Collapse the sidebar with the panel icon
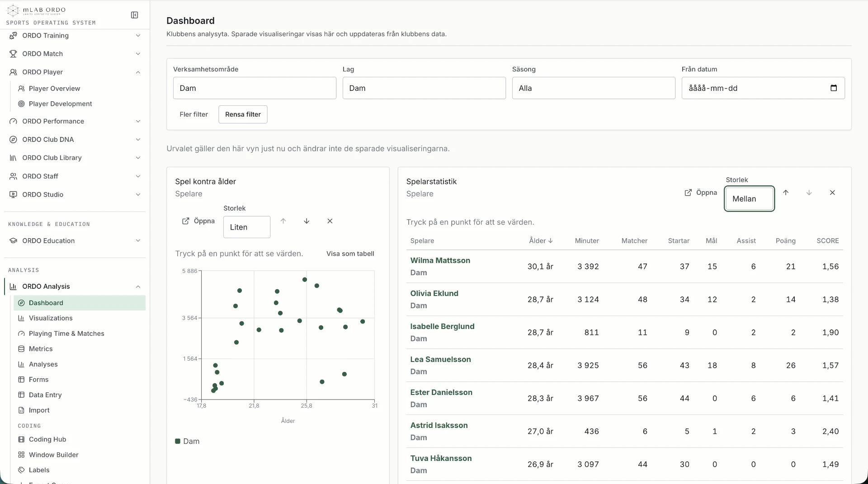The height and width of the screenshot is (484, 868). 134,15
